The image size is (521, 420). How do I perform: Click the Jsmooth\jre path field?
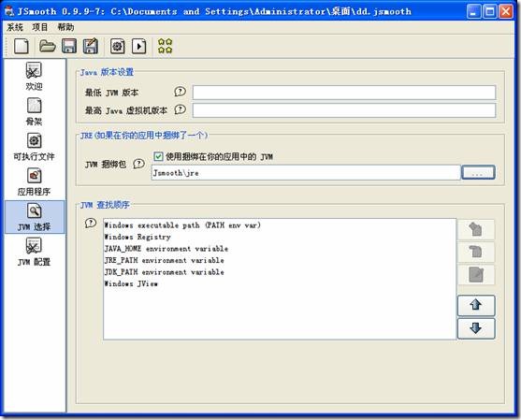coord(306,173)
